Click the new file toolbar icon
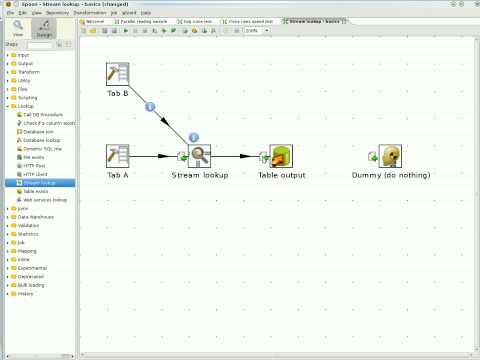480x360 pixels. point(83,31)
